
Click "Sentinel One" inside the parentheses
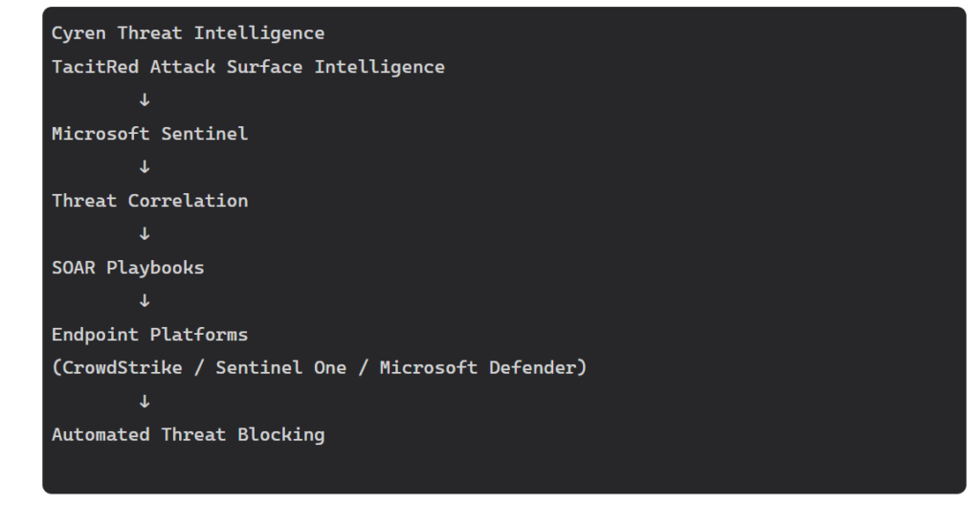[280, 368]
